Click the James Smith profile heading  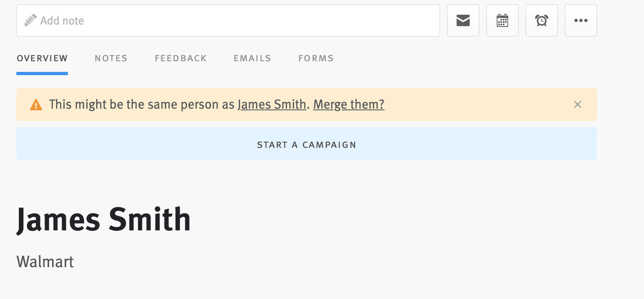[x=104, y=220]
